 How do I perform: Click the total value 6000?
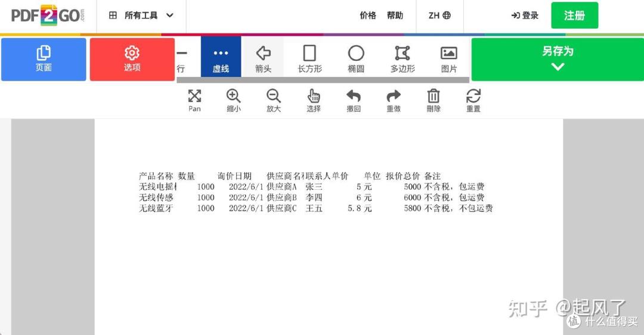pos(413,198)
